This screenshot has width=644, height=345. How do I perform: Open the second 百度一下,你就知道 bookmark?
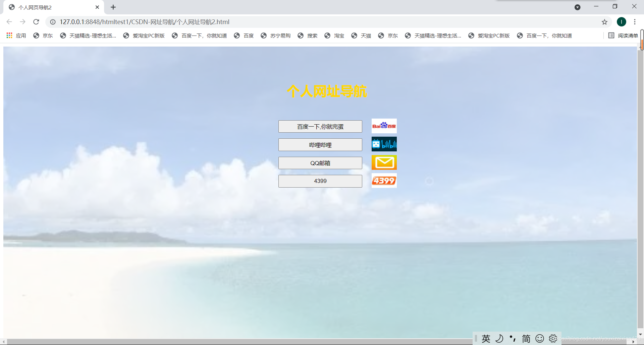coord(544,36)
